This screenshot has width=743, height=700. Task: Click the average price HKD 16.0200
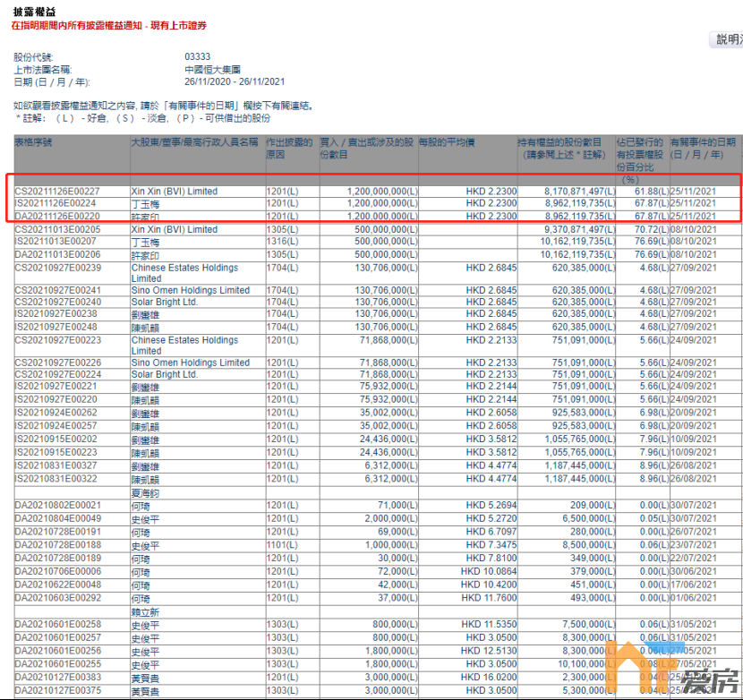coord(489,678)
